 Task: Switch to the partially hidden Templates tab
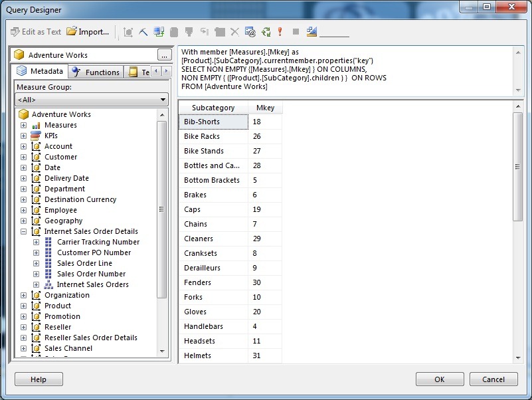pos(138,72)
